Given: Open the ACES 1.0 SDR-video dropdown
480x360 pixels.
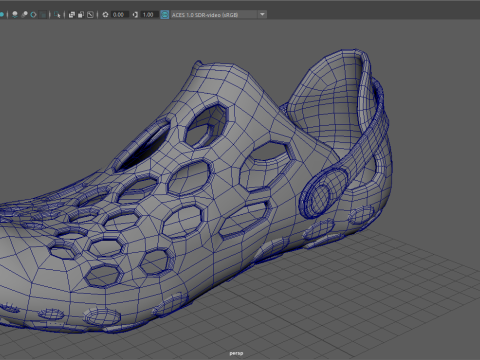Looking at the screenshot, I should coord(219,15).
